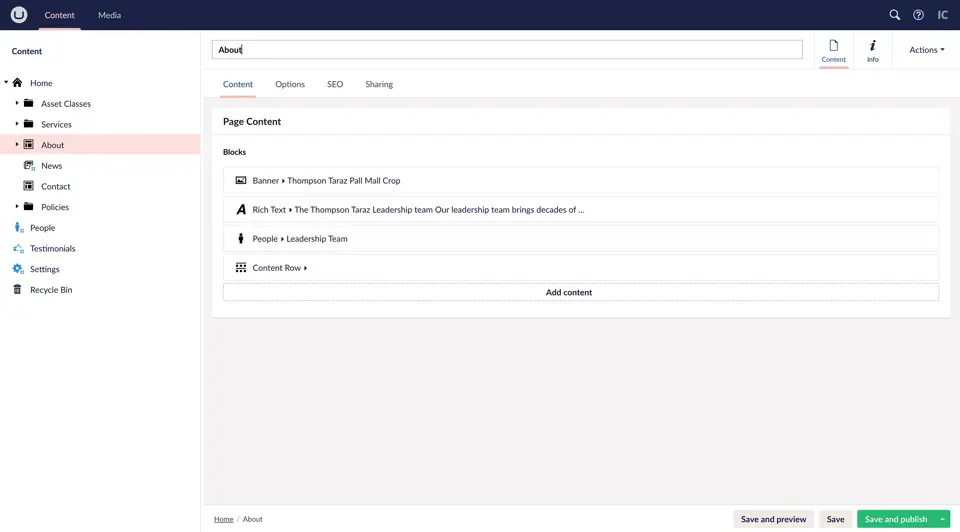Select News in content tree
The image size is (960, 532).
pos(51,165)
